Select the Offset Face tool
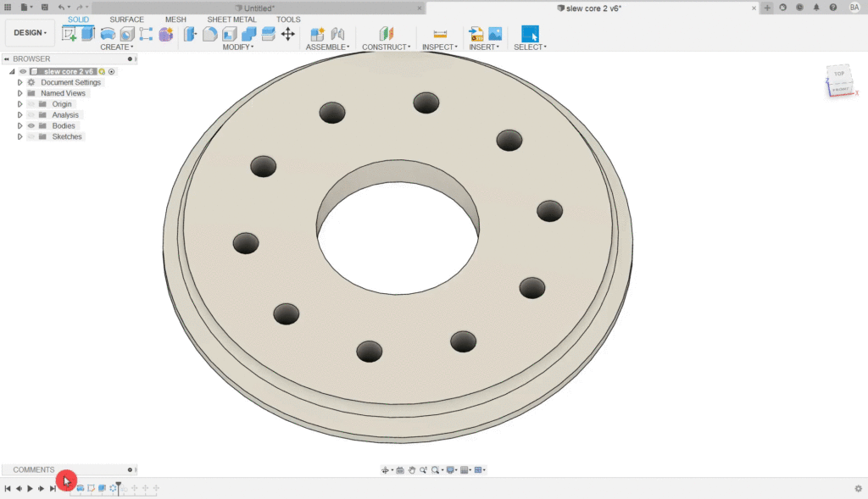 (269, 34)
